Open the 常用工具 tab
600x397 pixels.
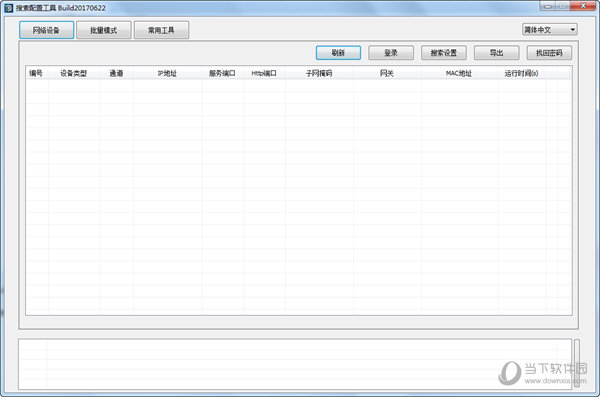(161, 30)
